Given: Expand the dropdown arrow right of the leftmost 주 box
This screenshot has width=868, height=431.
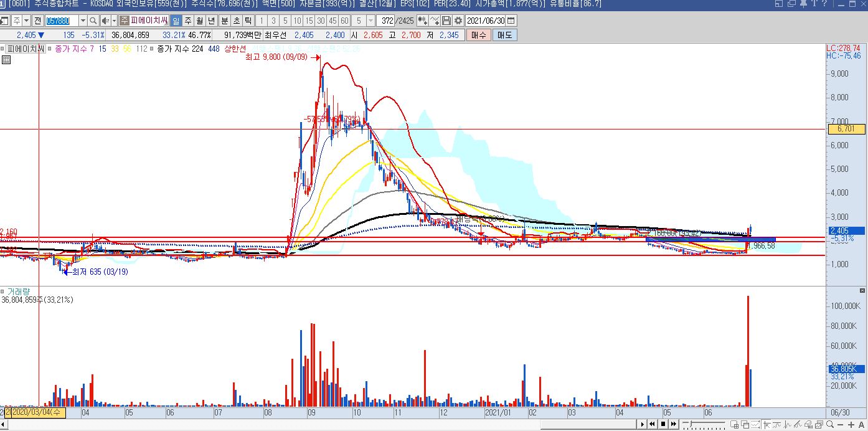Looking at the screenshot, I should (27, 21).
